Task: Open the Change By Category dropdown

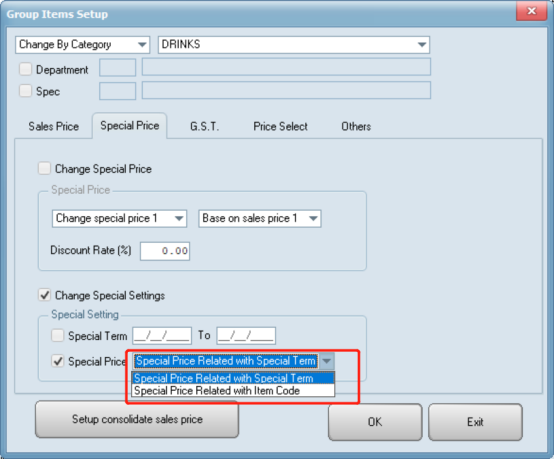Action: coord(83,45)
